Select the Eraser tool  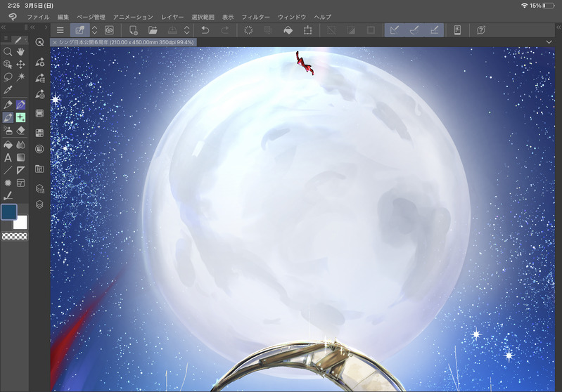(20, 131)
